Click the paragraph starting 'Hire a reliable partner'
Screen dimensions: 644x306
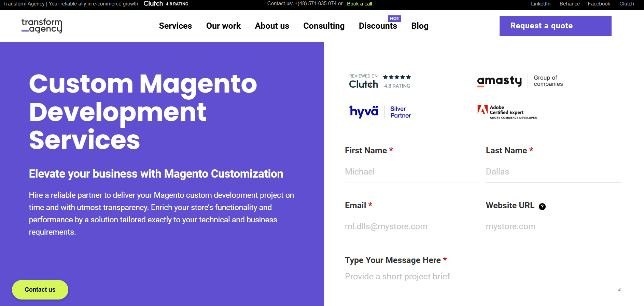[x=161, y=213]
